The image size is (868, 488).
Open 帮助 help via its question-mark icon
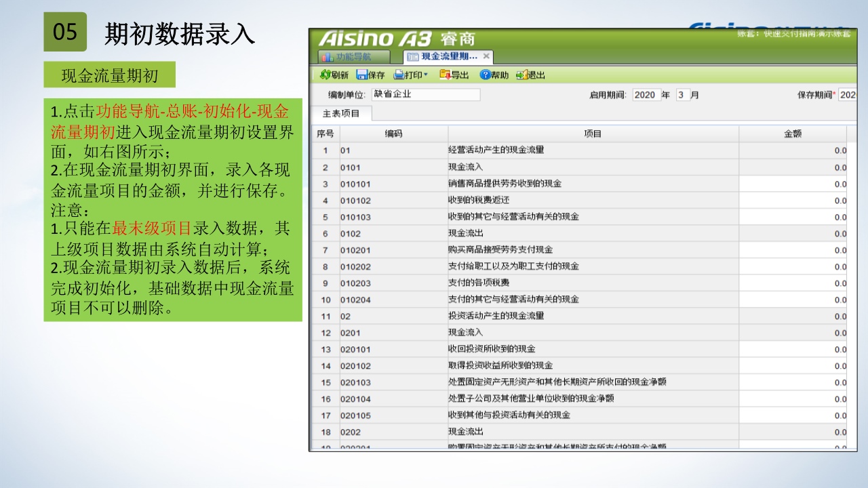pos(485,75)
